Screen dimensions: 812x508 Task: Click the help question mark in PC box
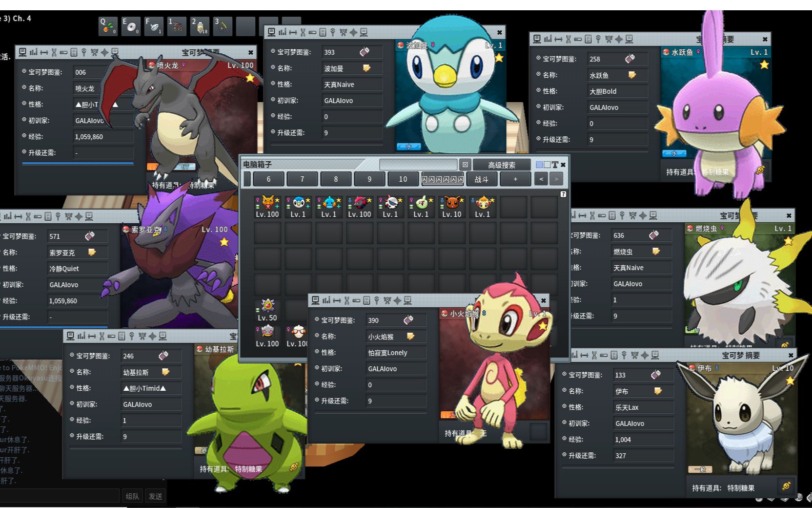(563, 194)
